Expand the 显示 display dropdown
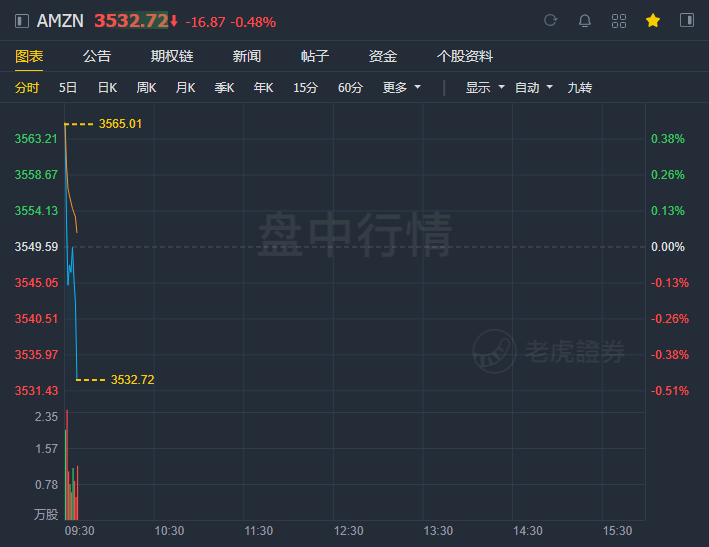This screenshot has width=709, height=547. pos(485,88)
